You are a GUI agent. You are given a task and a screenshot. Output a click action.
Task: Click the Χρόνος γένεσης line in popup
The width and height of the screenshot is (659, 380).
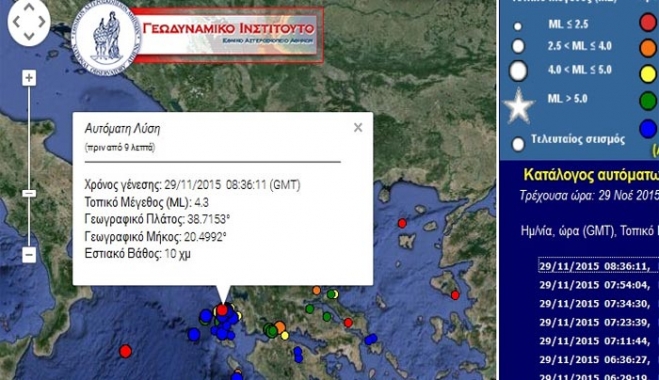coord(192,185)
